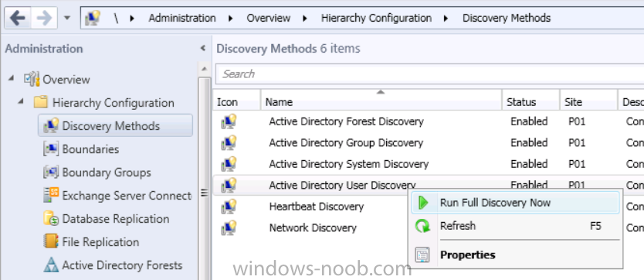This screenshot has height=280, width=644.
Task: Click the Active Directory Forests icon
Action: pos(50,265)
